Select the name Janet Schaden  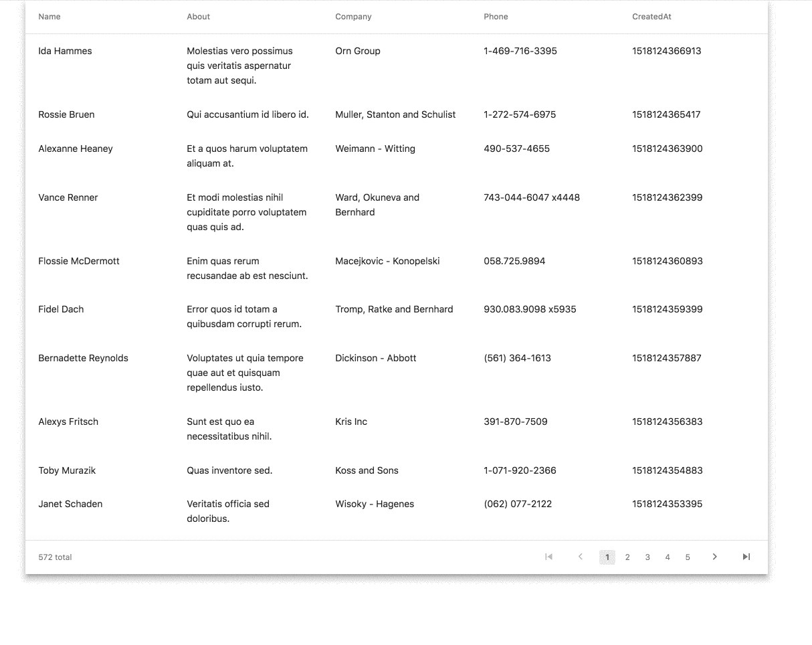pyautogui.click(x=70, y=504)
